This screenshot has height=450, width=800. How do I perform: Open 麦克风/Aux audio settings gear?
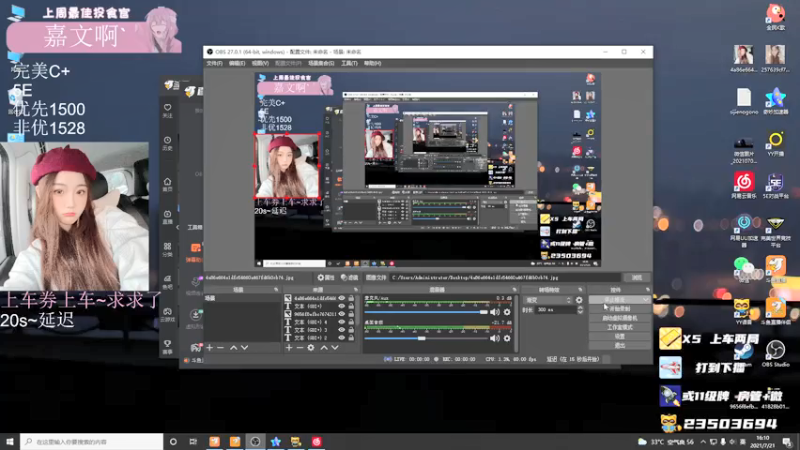[x=507, y=312]
